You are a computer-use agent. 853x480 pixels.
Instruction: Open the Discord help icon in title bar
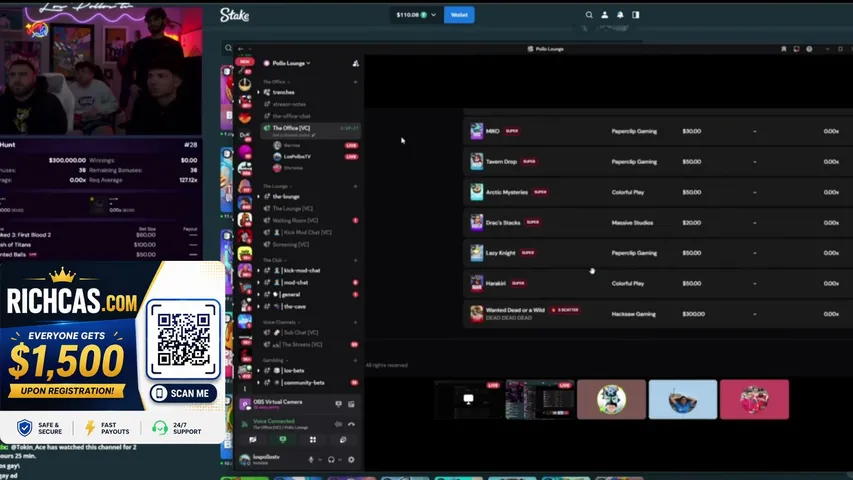click(809, 49)
